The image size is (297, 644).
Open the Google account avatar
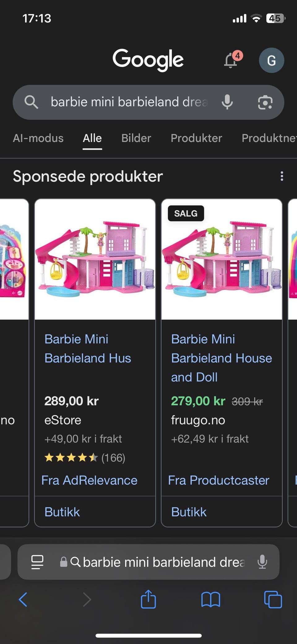271,60
